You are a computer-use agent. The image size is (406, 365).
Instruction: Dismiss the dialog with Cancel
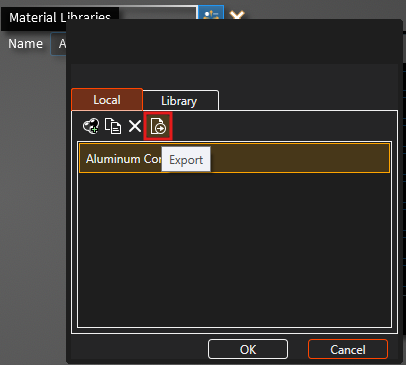348,349
